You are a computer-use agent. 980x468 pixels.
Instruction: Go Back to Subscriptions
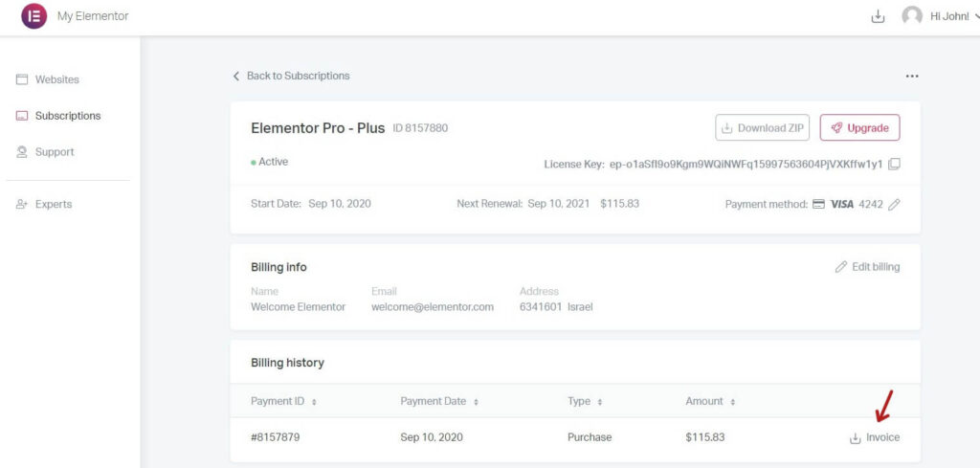tap(291, 76)
